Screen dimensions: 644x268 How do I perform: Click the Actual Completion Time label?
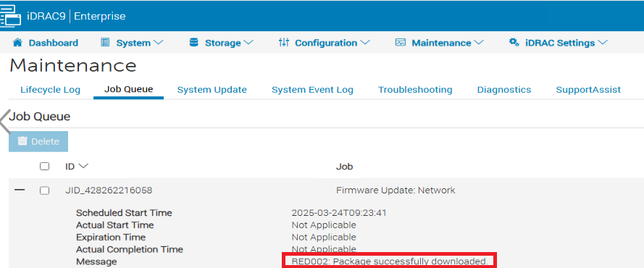[130, 250]
